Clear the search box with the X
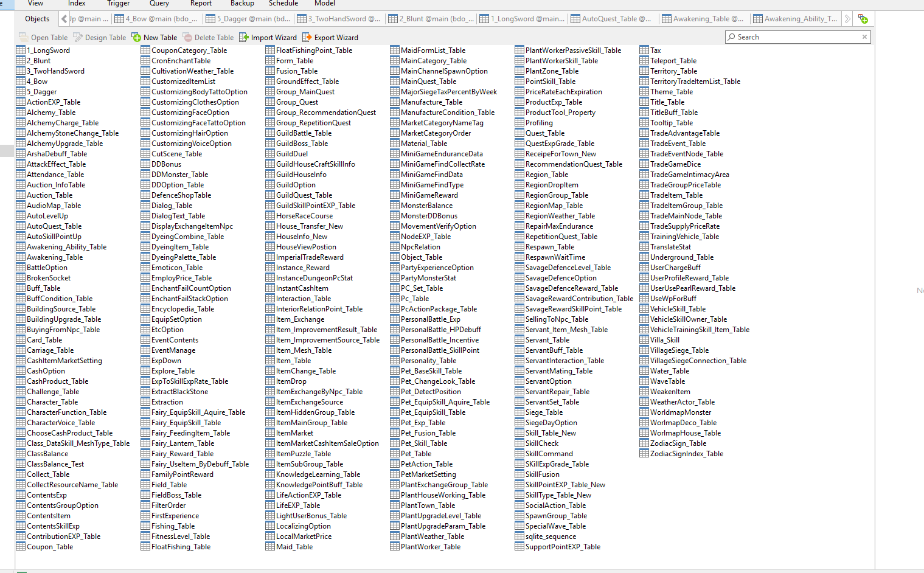The height and width of the screenshot is (573, 924). (864, 37)
